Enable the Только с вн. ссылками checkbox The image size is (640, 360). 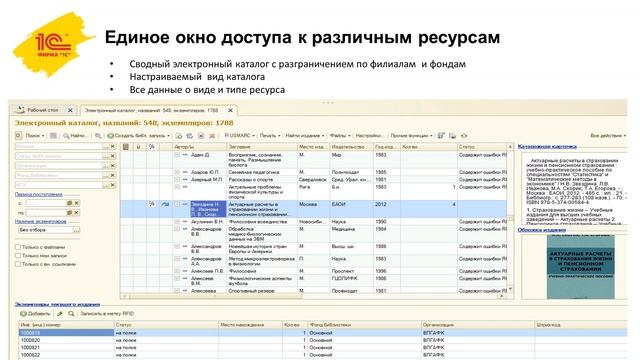tap(18, 264)
